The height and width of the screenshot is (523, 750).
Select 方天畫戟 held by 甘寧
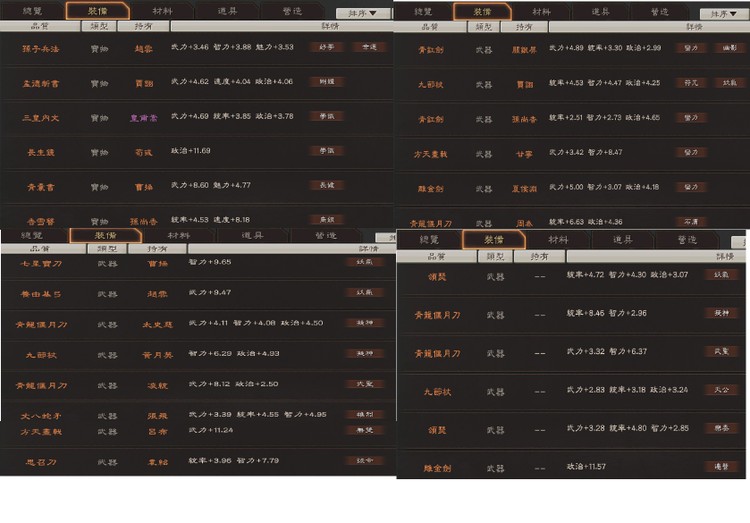pos(430,154)
